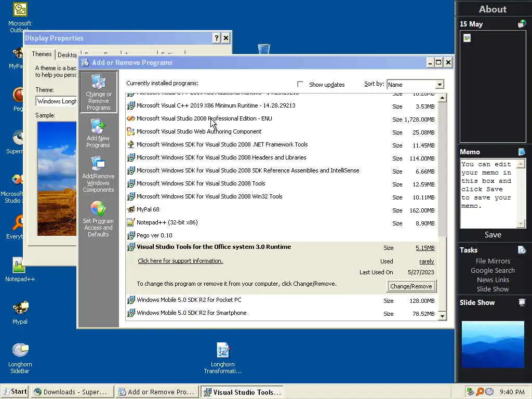Open File Mirrors link in Tasks
Screen dimensions: 532x399
pos(493,261)
